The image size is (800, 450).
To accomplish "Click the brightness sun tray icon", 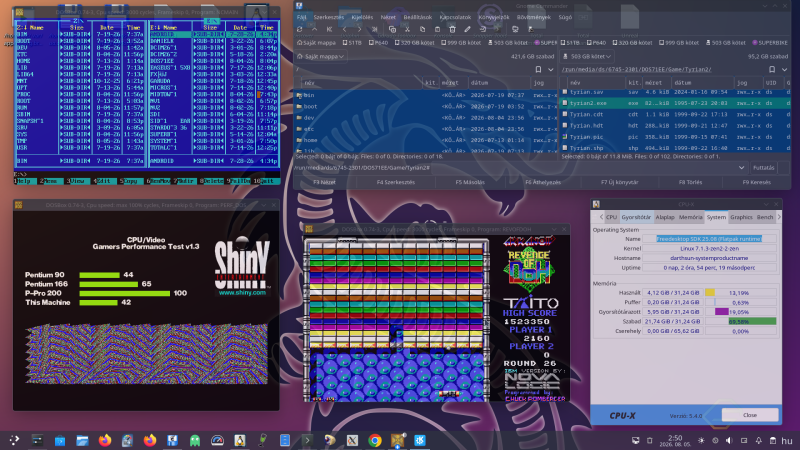I will pyautogui.click(x=701, y=440).
